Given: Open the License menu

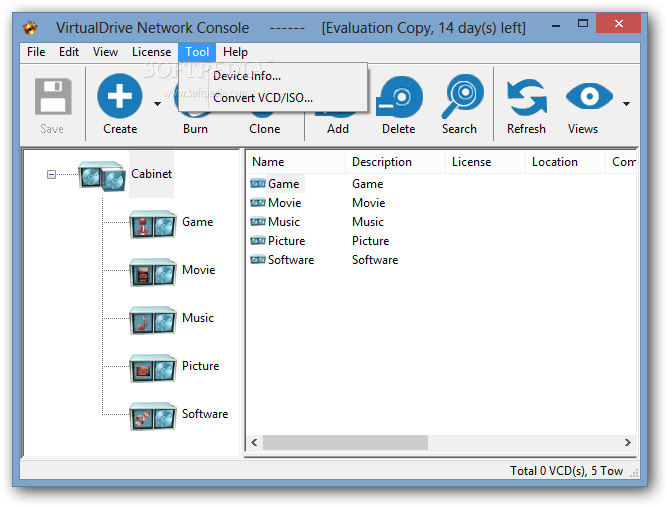Looking at the screenshot, I should click(x=151, y=52).
